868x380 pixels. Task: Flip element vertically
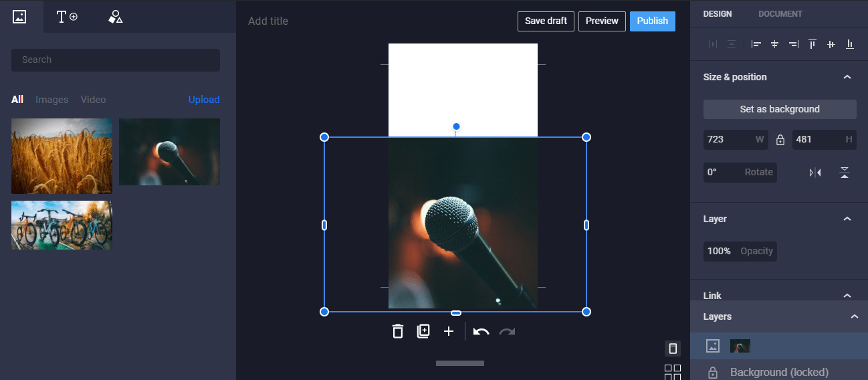click(845, 173)
